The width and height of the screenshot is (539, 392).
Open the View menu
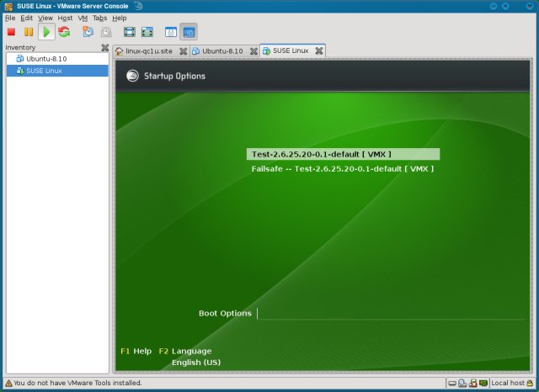point(45,18)
